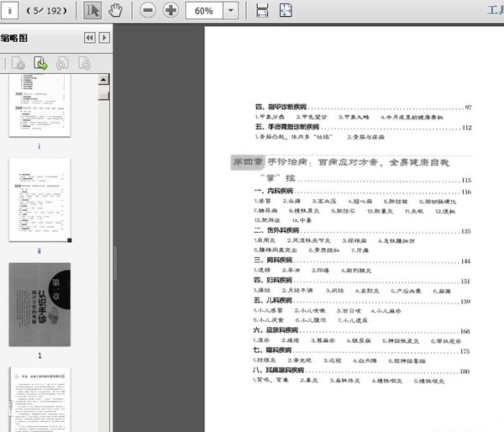The height and width of the screenshot is (432, 504).
Task: Click the first rotate page icon in thumbnails toolbar
Action: tap(61, 63)
